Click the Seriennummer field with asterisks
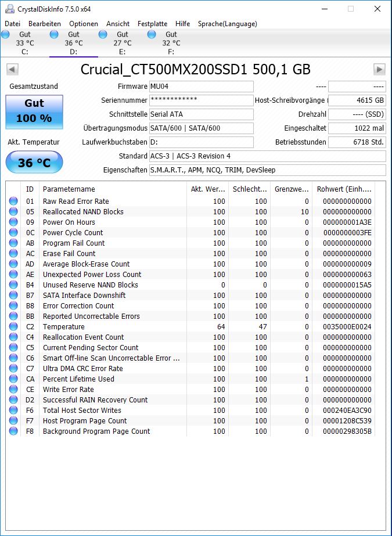Screen dimensions: 392x536 pyautogui.click(x=202, y=100)
